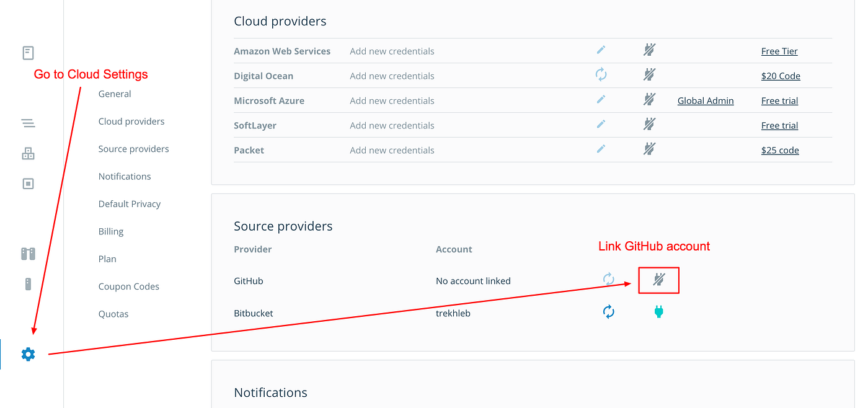Click the Digital Ocean unlinked plug icon
868x408 pixels.
(x=649, y=75)
